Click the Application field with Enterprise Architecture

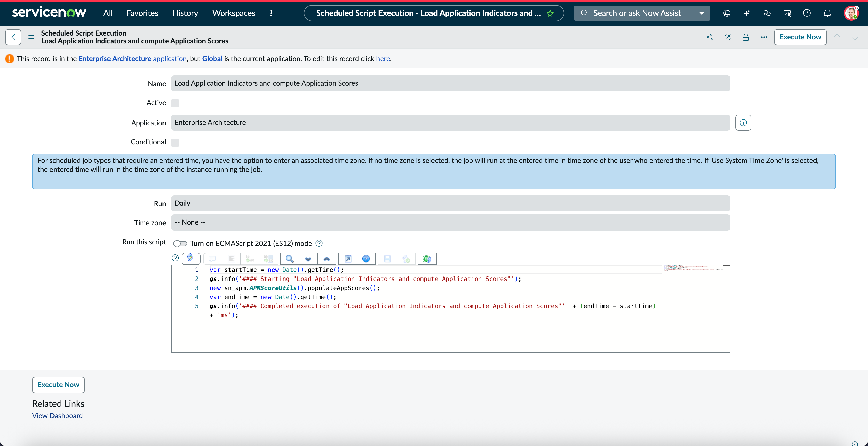(450, 123)
